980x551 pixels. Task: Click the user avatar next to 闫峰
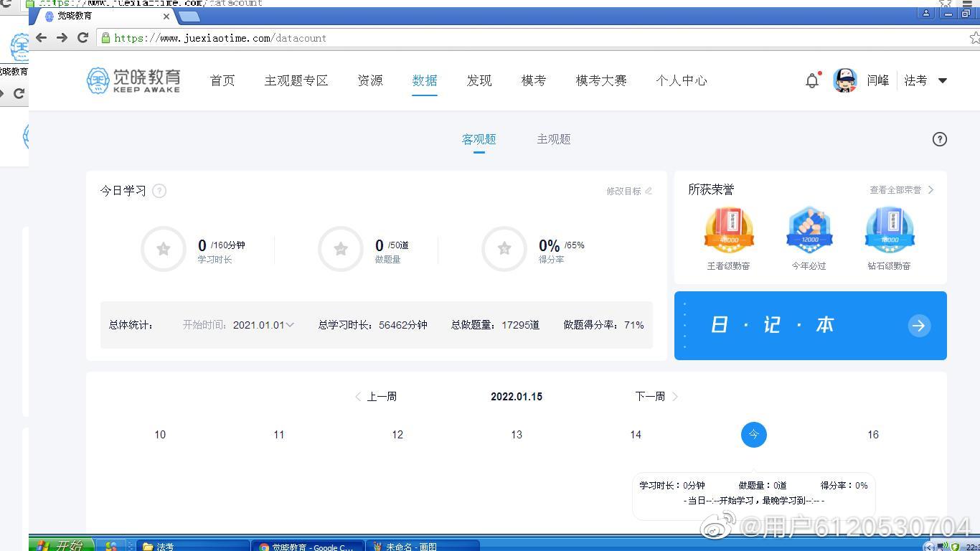point(845,80)
